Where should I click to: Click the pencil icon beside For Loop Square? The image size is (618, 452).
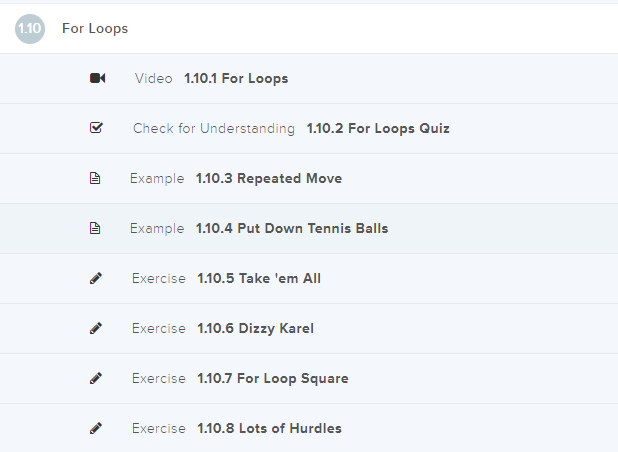click(96, 378)
